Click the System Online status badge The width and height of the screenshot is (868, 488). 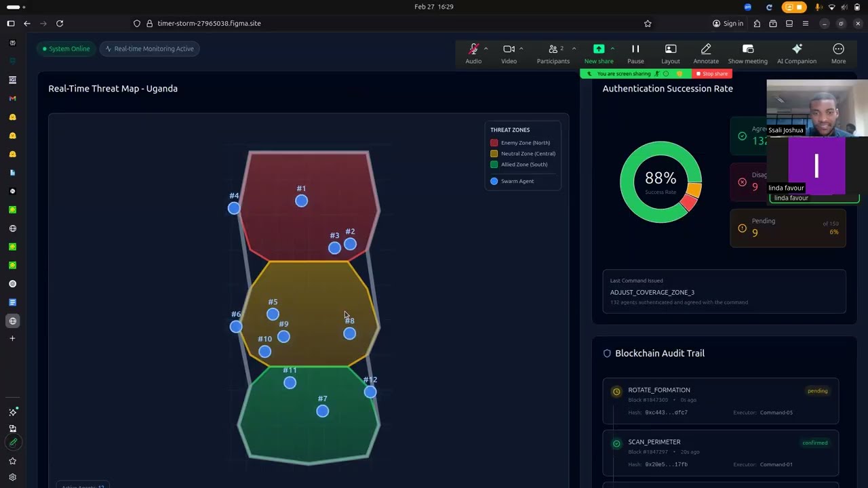66,49
